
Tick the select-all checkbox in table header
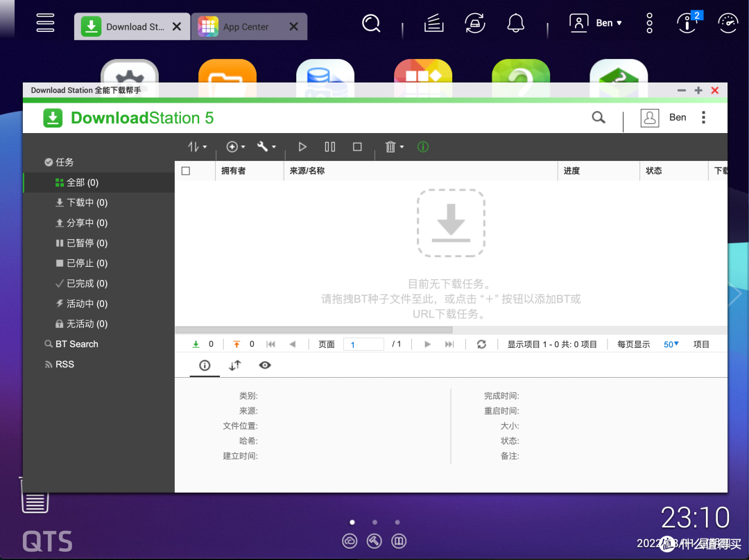coord(186,171)
